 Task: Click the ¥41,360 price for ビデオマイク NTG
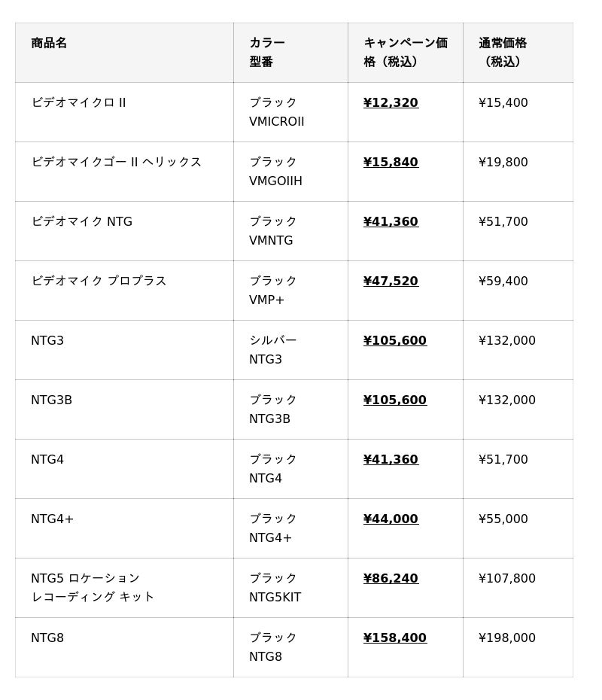(x=391, y=222)
